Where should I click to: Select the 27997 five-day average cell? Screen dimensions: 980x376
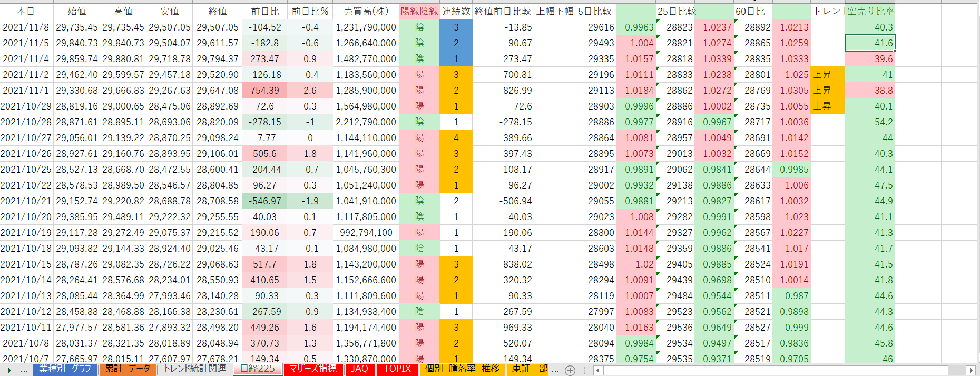(595, 311)
